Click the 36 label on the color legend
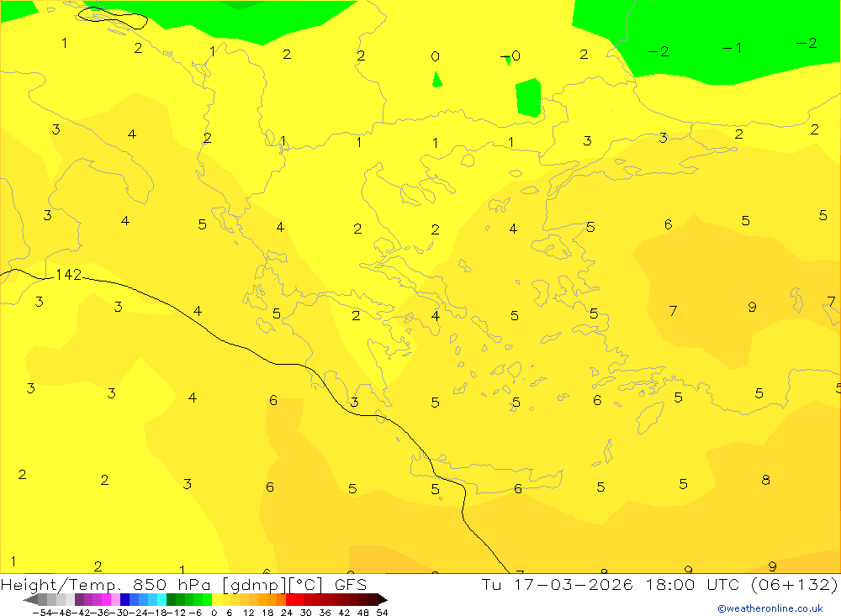 325,613
